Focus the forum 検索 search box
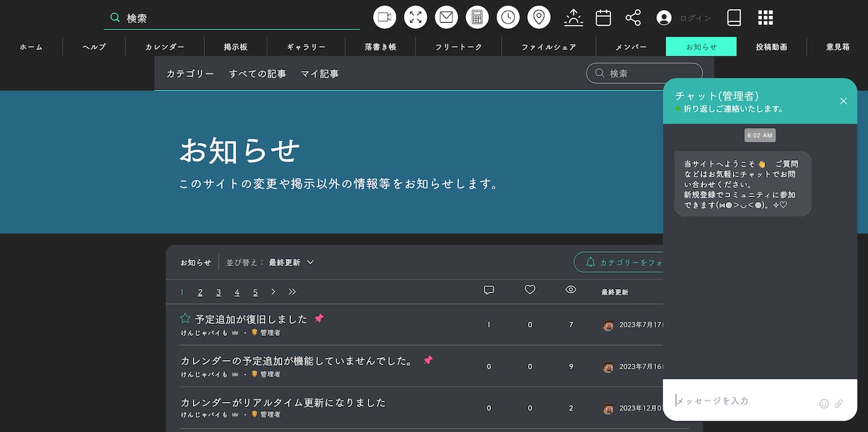Viewport: 868px width, 432px height. (645, 73)
